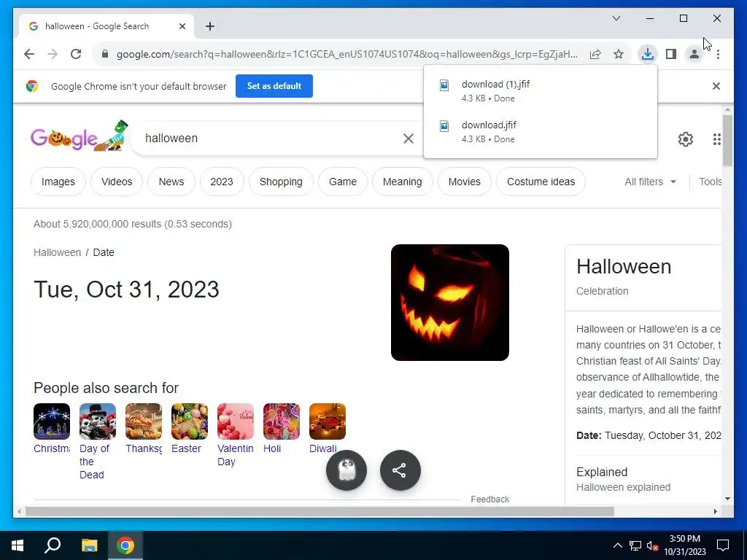Open the taskbar clock and date
This screenshot has width=747, height=560.
685,545
